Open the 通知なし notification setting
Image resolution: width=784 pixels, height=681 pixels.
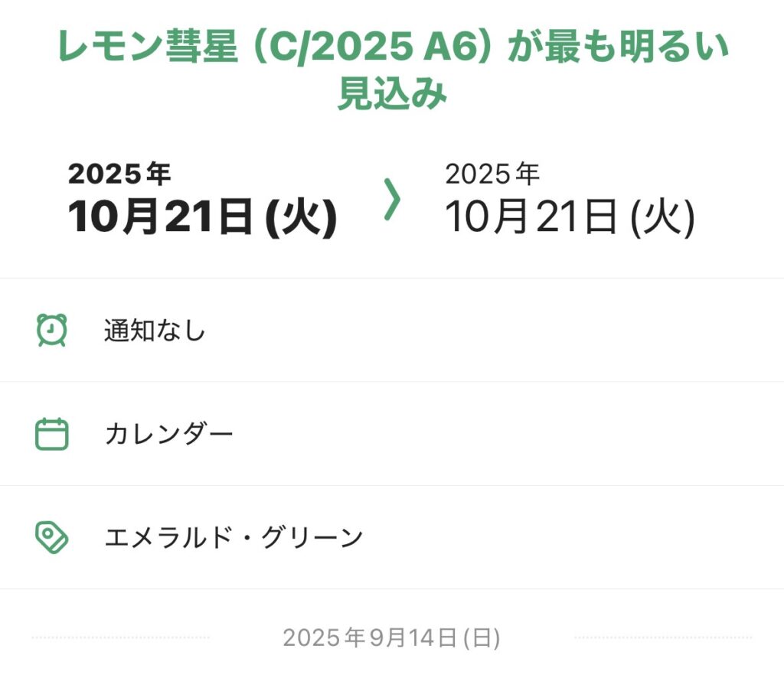(155, 331)
